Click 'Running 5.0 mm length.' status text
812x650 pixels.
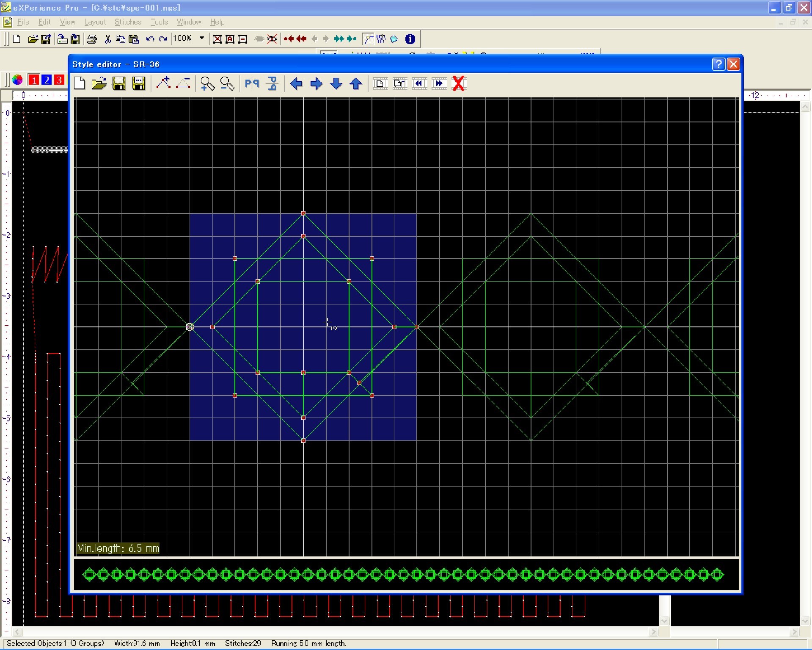point(308,643)
